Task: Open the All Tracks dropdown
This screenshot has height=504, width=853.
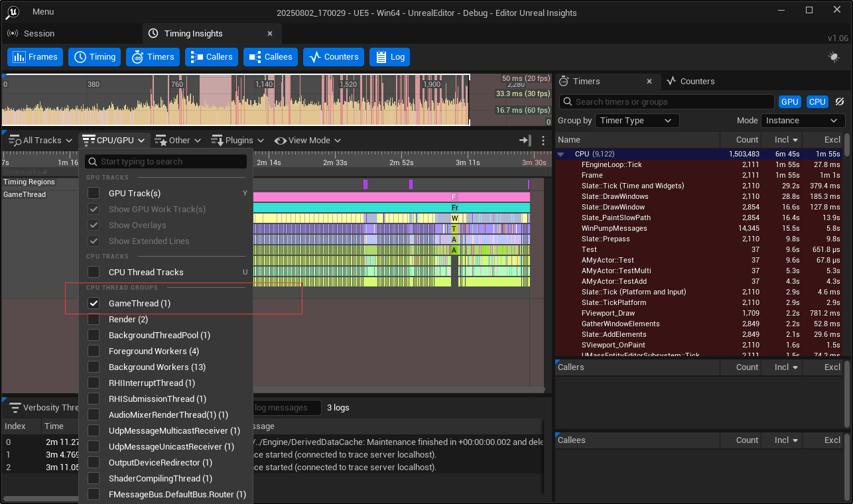Action: (x=39, y=141)
